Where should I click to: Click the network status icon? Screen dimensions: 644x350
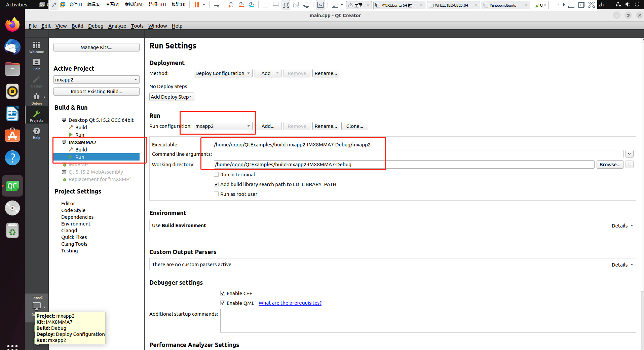pyautogui.click(x=618, y=4)
